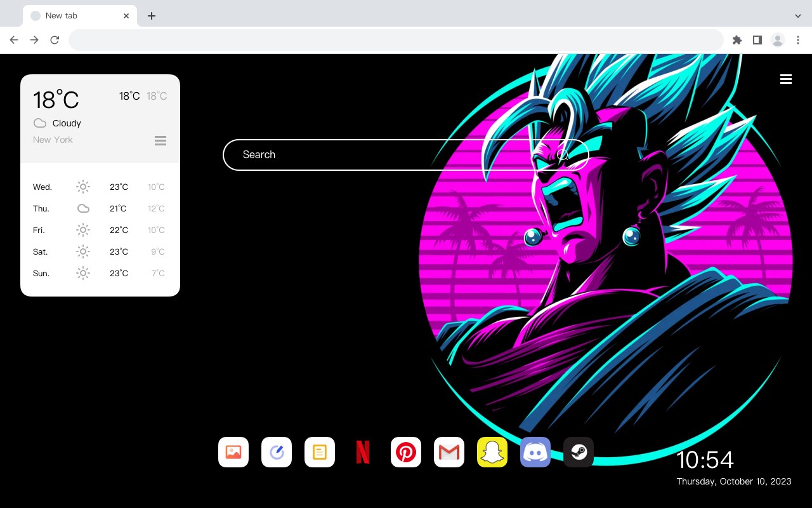Select the Thu. forecast row
Screen dimensions: 812x508
pos(100,208)
